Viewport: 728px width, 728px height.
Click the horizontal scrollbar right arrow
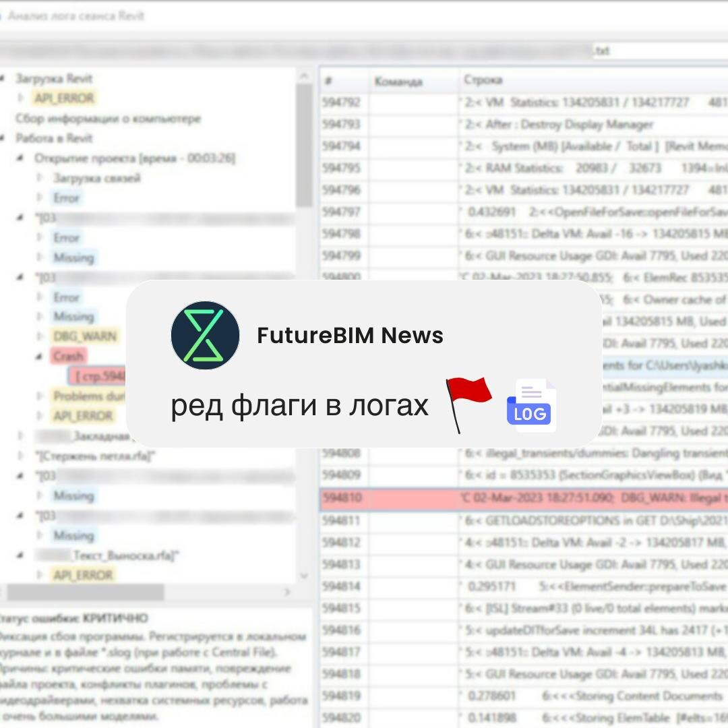(x=287, y=592)
